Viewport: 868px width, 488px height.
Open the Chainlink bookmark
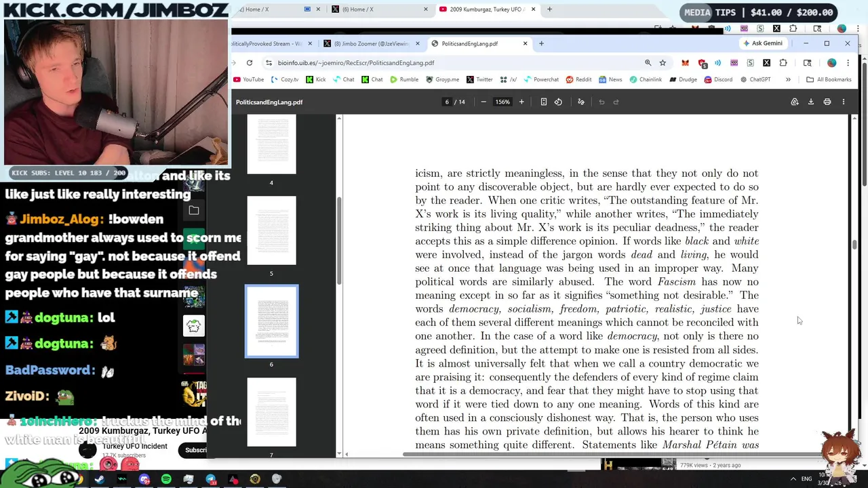coord(645,79)
